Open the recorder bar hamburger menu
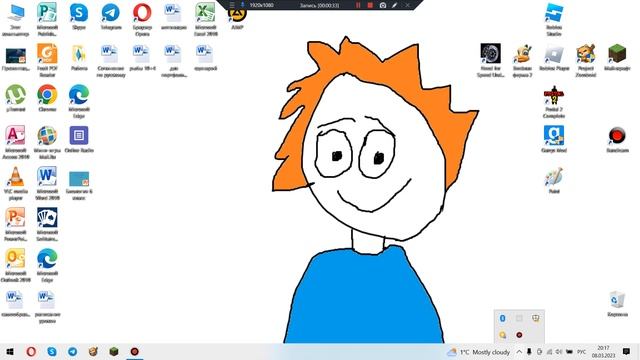The width and height of the screenshot is (640, 360). [x=232, y=5]
